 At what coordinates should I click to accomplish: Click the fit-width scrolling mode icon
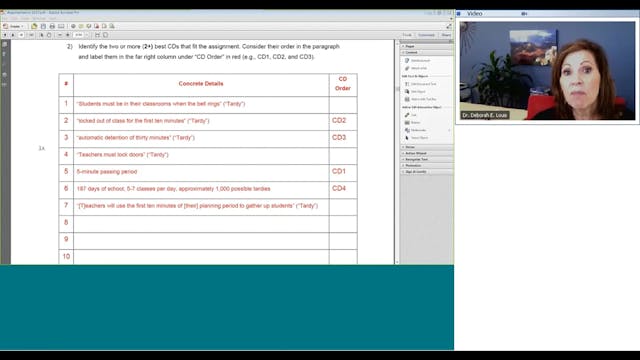tap(98, 35)
